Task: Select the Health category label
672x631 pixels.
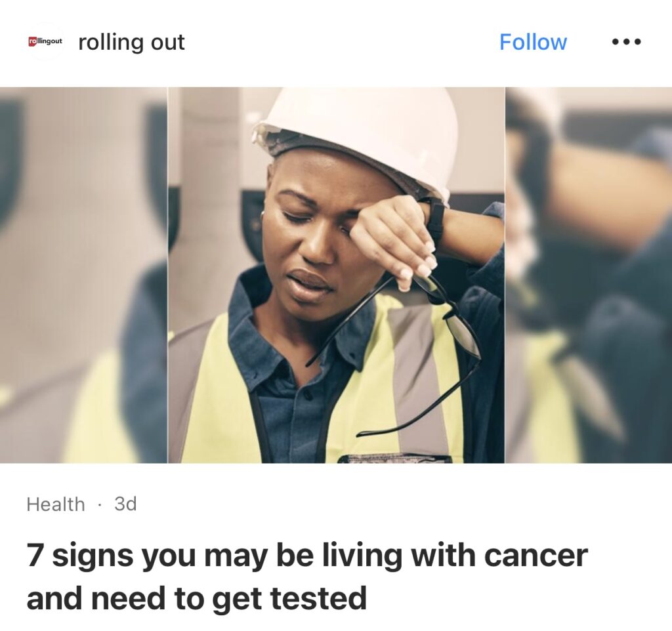Action: point(56,504)
